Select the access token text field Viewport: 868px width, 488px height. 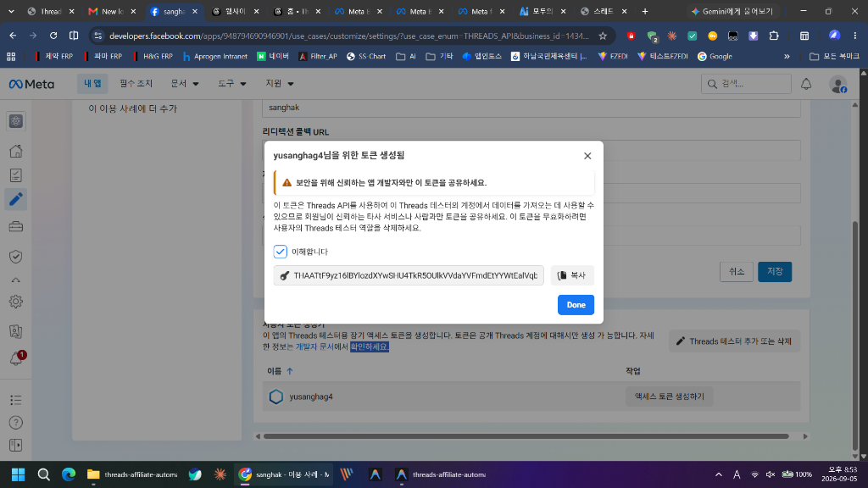pos(409,275)
